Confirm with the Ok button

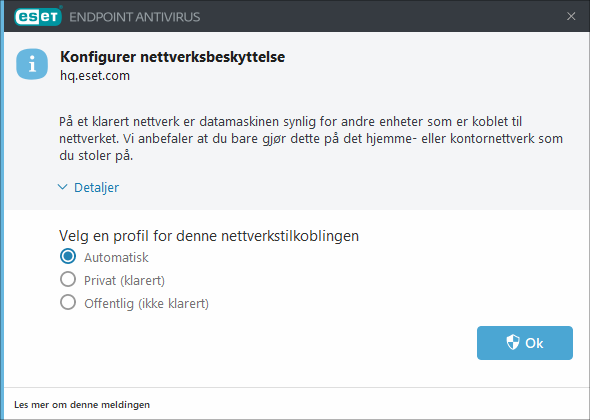pos(525,343)
